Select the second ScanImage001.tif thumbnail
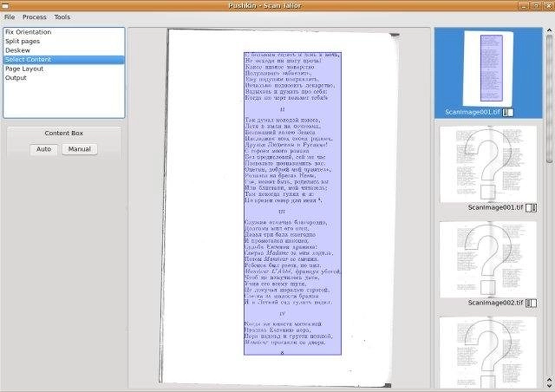This screenshot has width=555, height=392. 489,164
